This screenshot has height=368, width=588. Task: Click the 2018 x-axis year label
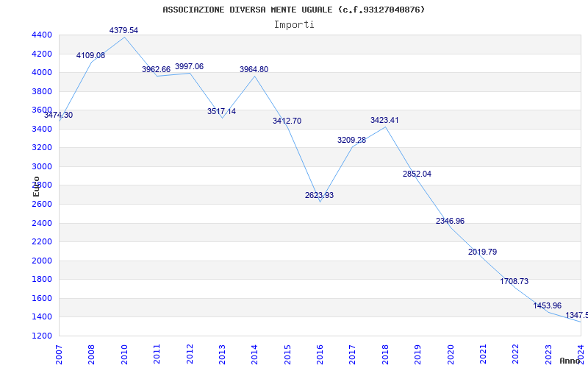pyautogui.click(x=385, y=354)
